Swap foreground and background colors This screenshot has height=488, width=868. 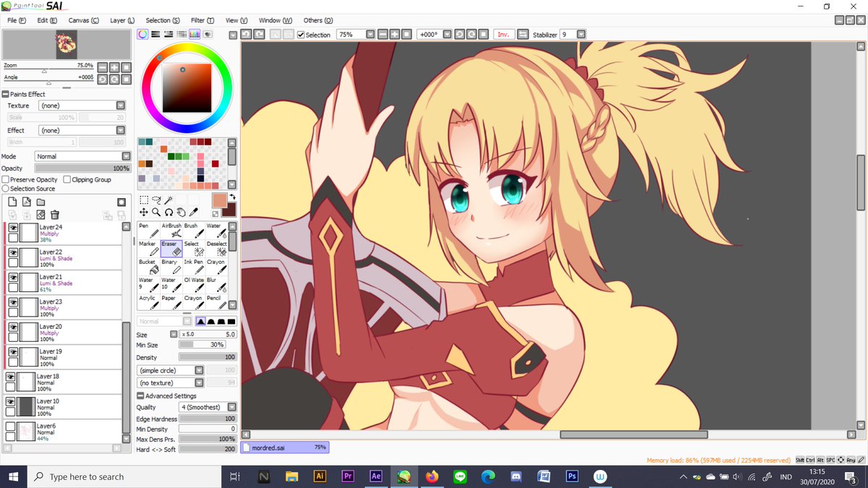click(233, 197)
